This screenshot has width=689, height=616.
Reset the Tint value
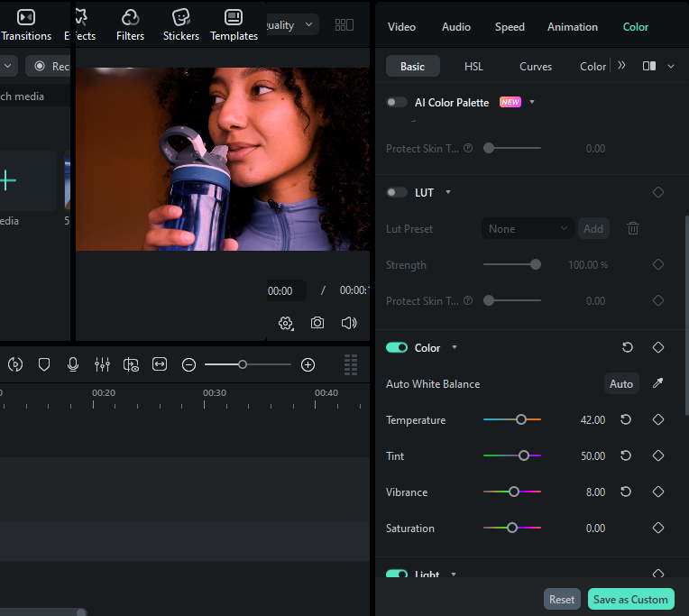[626, 455]
